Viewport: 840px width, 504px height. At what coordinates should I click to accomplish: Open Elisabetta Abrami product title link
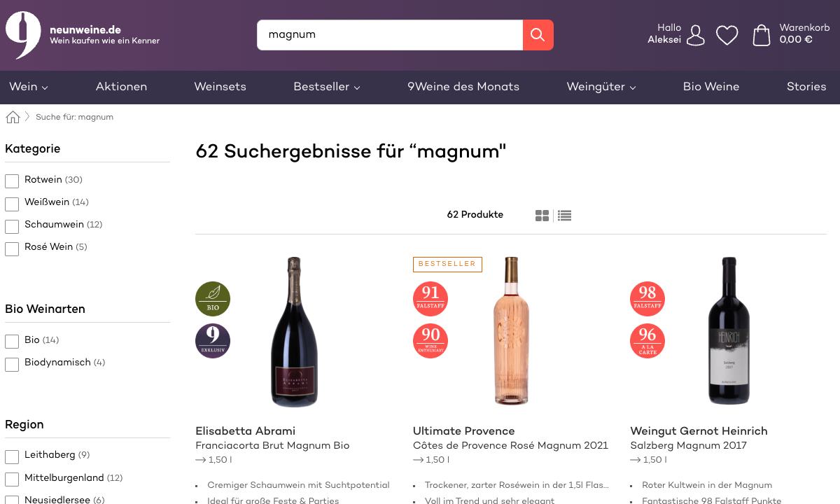pyautogui.click(x=246, y=430)
